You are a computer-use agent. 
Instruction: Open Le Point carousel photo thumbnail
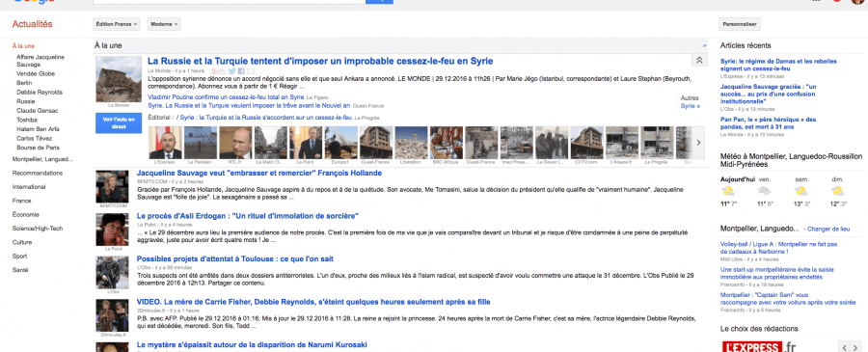(x=306, y=142)
